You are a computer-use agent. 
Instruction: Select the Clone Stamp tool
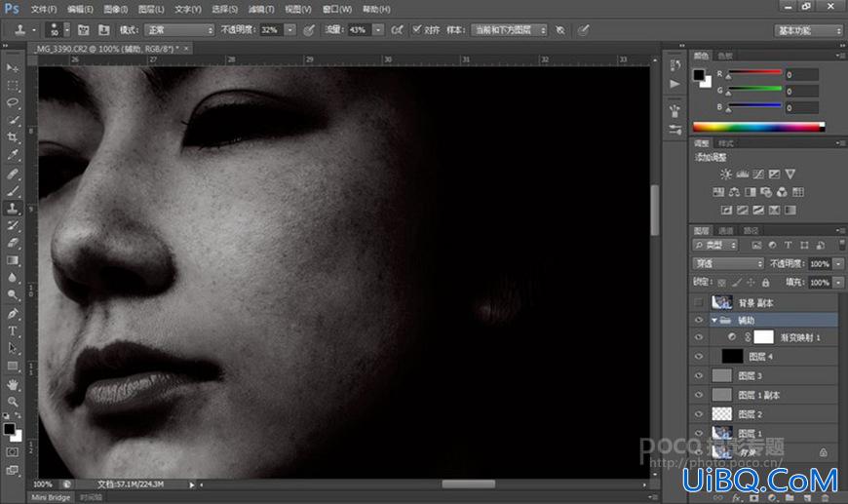[x=12, y=209]
